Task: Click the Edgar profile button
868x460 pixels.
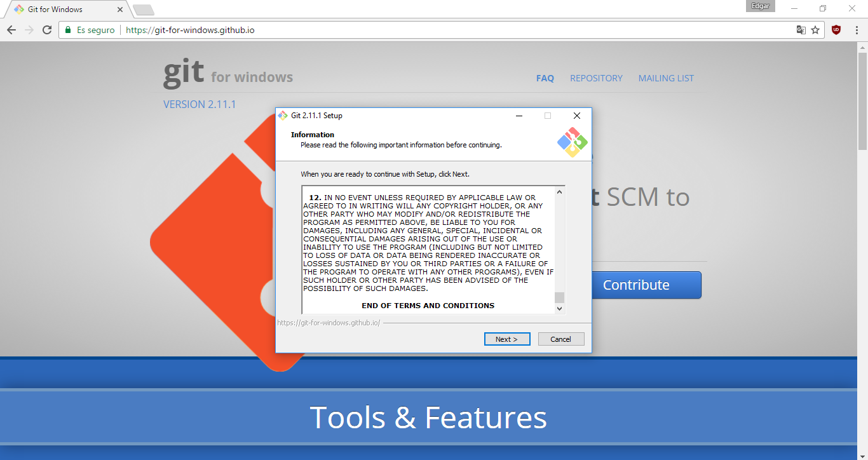Action: (x=761, y=6)
